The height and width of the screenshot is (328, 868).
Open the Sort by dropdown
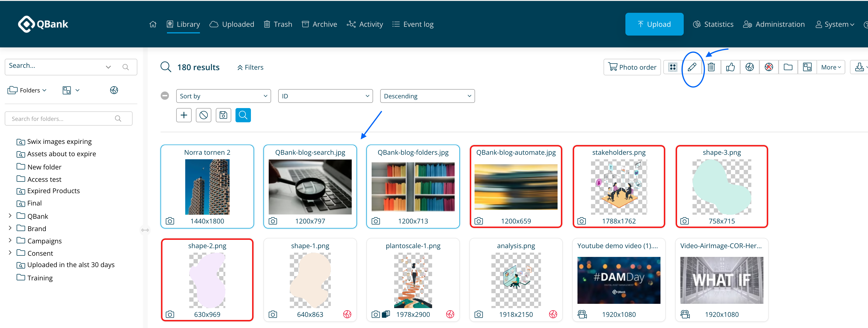[223, 96]
